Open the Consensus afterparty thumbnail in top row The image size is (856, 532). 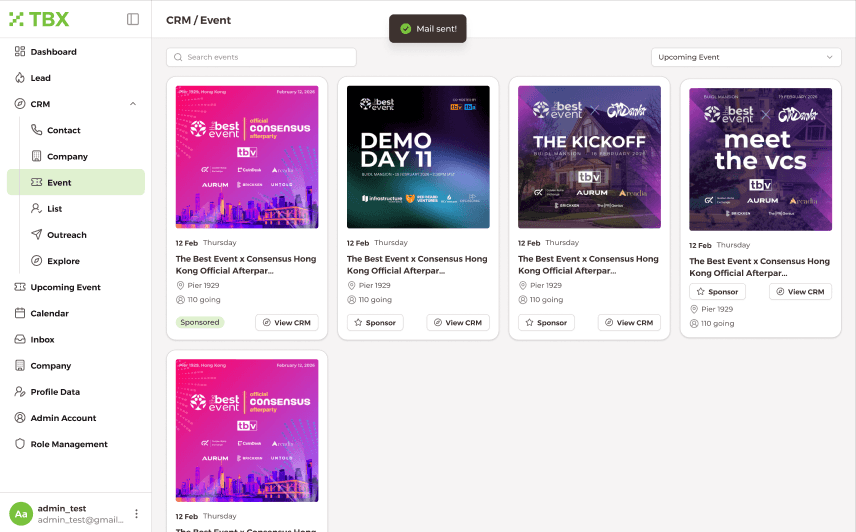[x=247, y=157]
